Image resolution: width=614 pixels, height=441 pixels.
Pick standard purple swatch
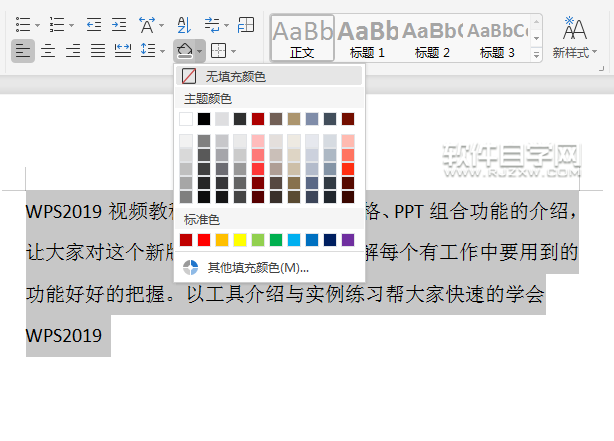tap(348, 240)
